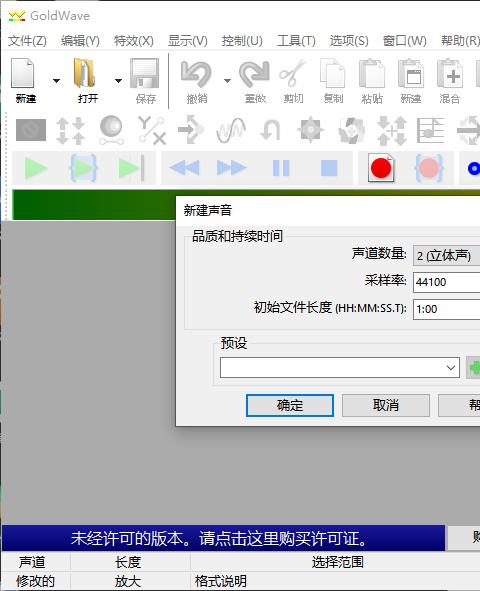Click the Save (保存) floppy icon
480x591 pixels.
pyautogui.click(x=145, y=73)
